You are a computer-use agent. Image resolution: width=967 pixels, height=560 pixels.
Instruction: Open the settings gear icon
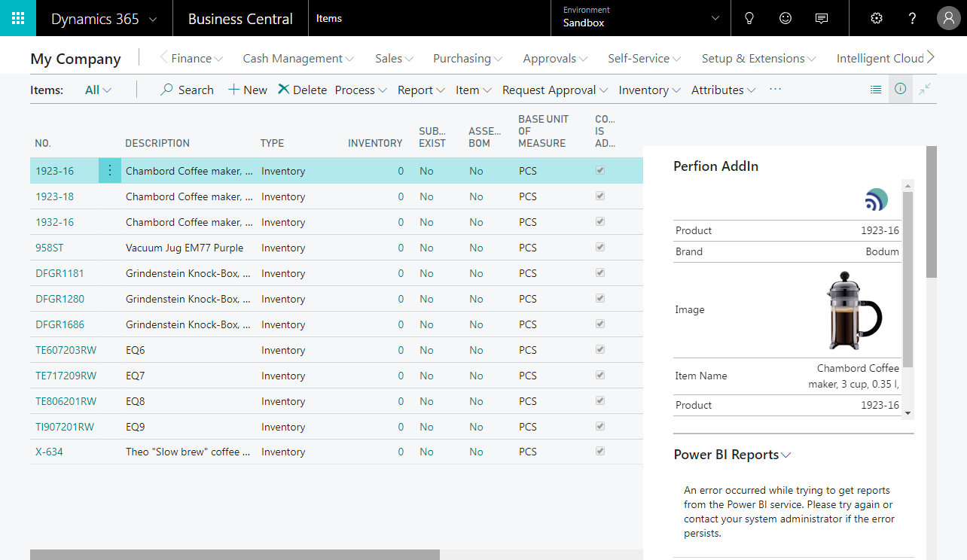877,19
